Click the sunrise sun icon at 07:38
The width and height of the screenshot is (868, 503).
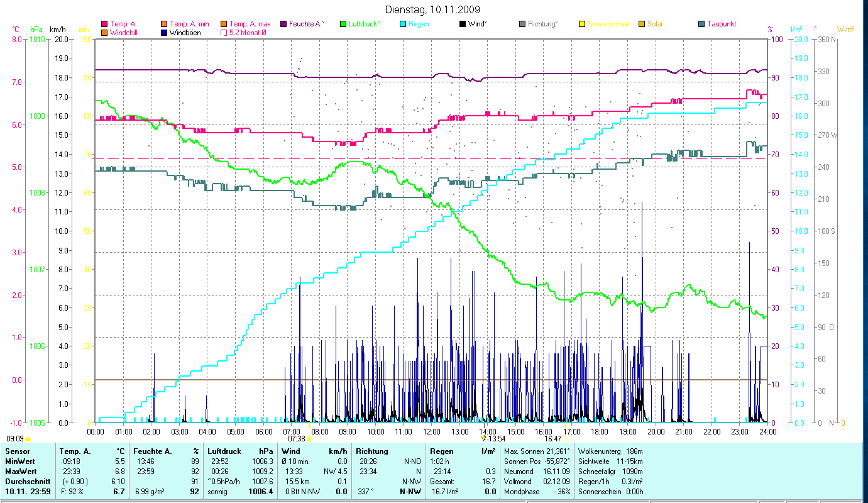click(x=309, y=439)
